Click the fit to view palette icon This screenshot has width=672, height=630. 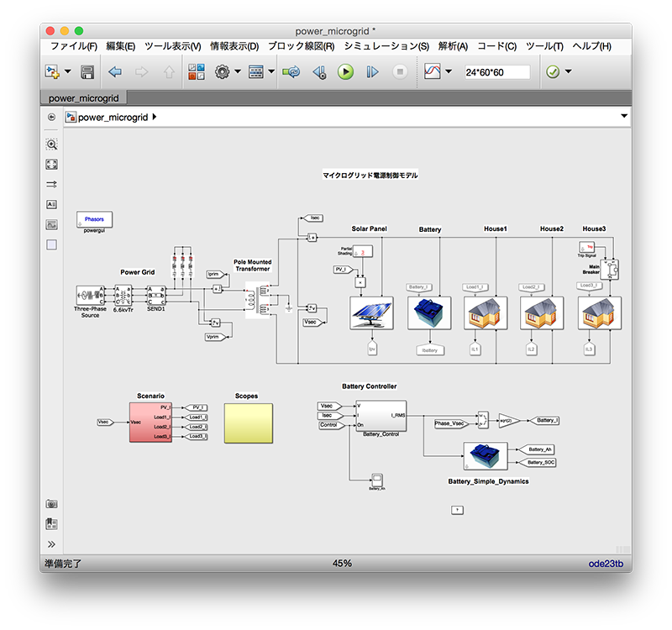pos(51,164)
